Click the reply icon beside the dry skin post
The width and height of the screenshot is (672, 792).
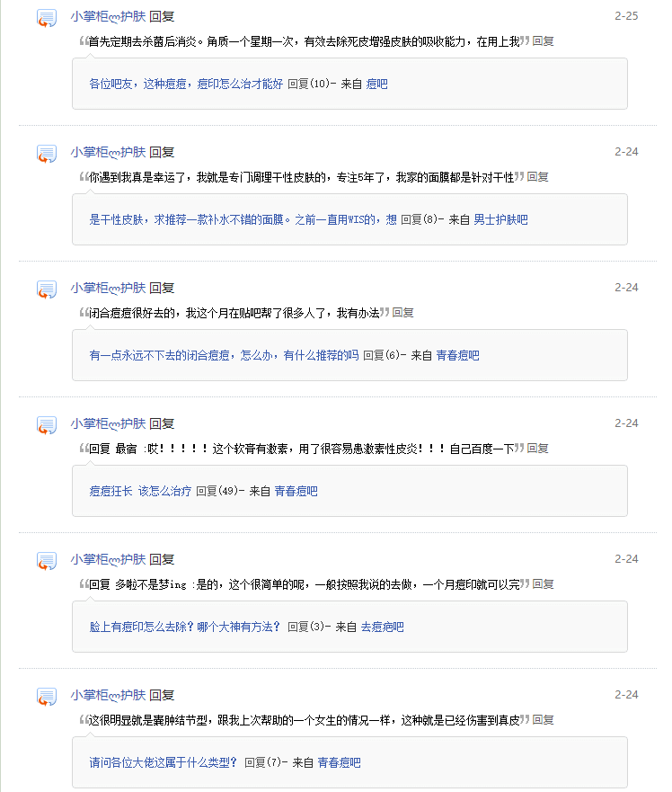coord(47,154)
